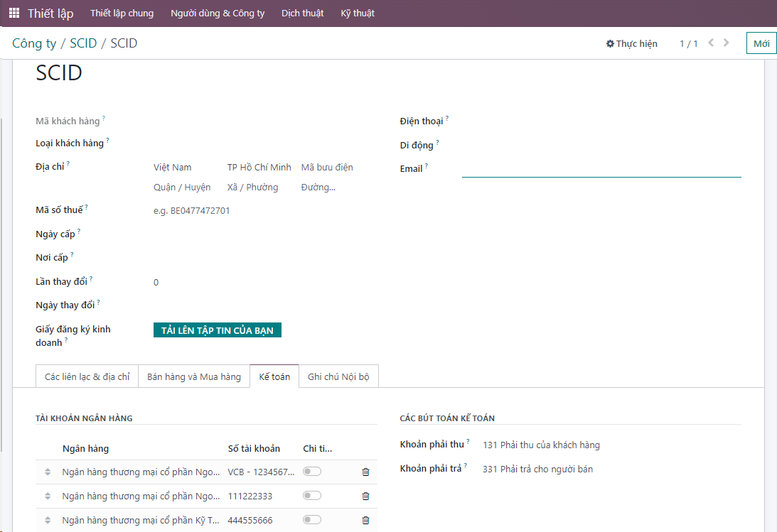
Task: Delete the 111222333 bank account row
Action: 365,496
